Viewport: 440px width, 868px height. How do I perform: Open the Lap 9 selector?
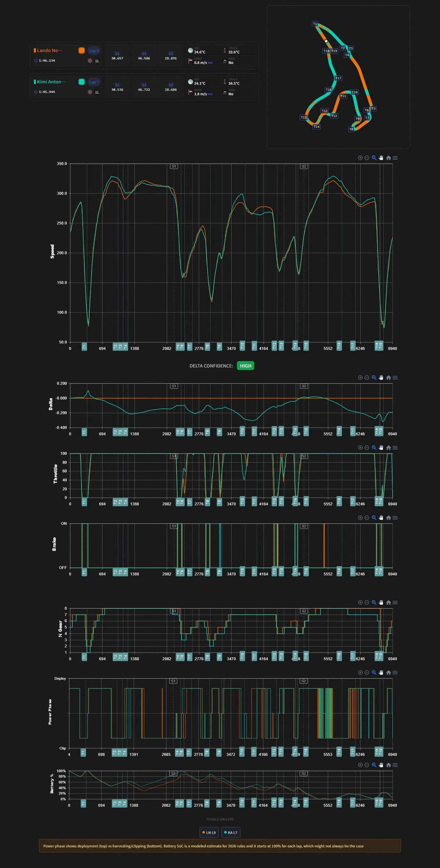[x=94, y=51]
